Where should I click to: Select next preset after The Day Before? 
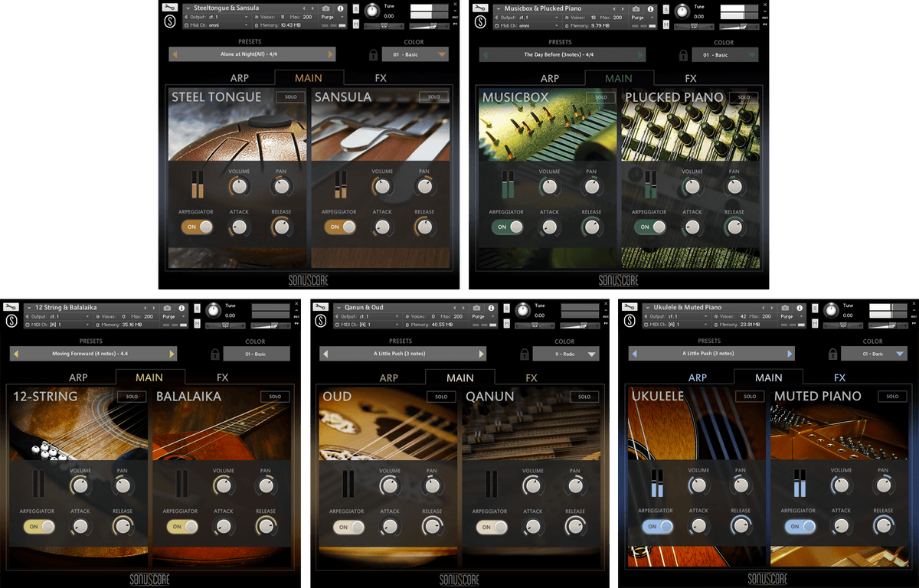[641, 55]
